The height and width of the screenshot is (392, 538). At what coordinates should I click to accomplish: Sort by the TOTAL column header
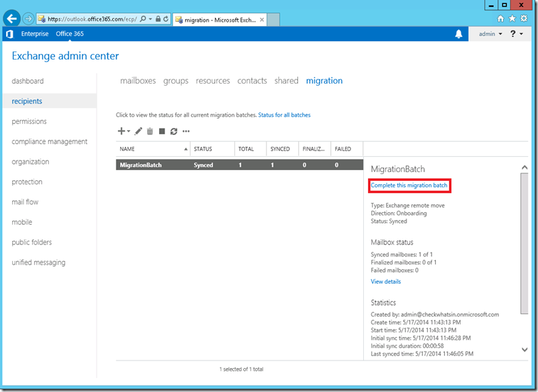pyautogui.click(x=250, y=149)
